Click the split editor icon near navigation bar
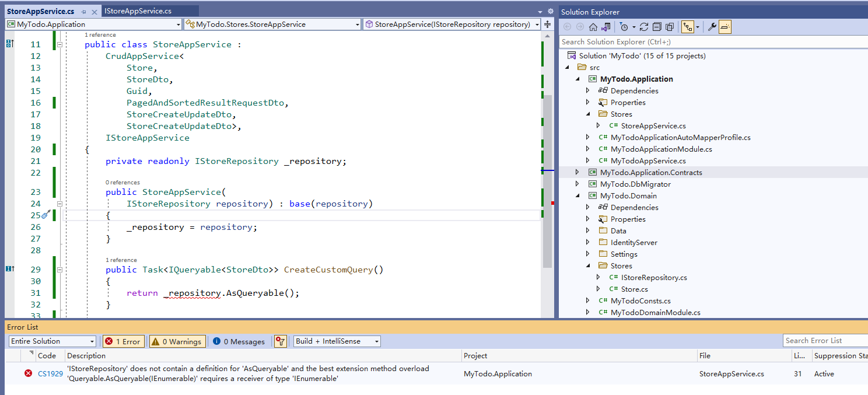This screenshot has width=868, height=395. 547,25
